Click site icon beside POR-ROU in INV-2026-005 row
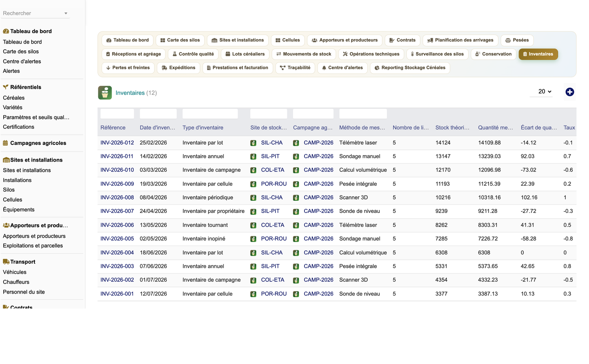589x364 pixels. (253, 239)
